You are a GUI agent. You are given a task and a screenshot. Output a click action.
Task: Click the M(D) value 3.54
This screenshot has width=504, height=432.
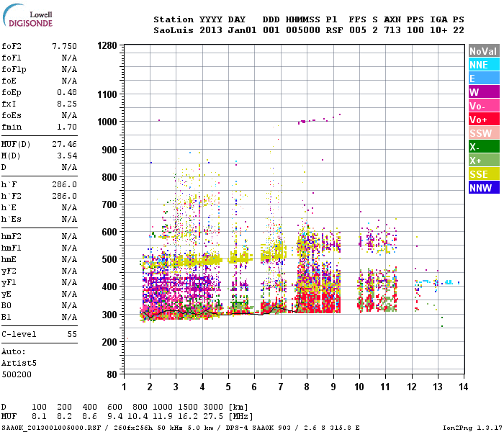[67, 156]
